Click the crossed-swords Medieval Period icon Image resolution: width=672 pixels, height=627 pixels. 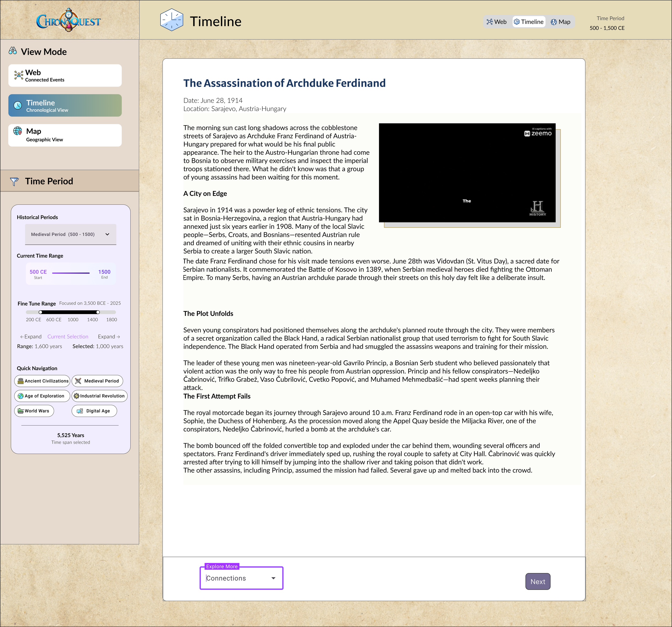pyautogui.click(x=77, y=381)
